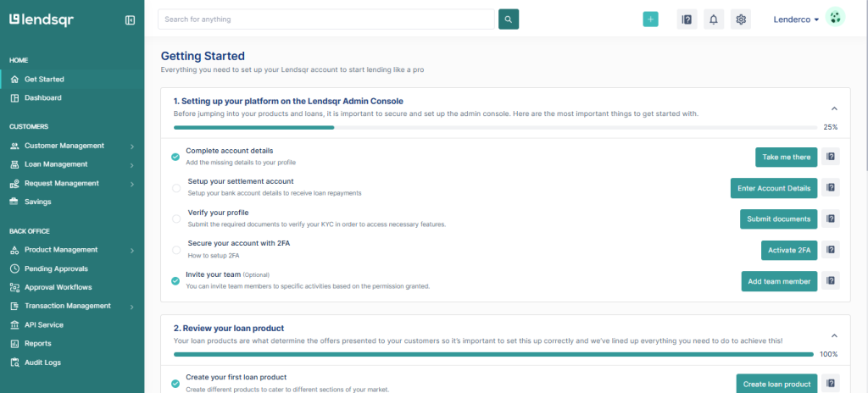The width and height of the screenshot is (868, 393).
Task: Expand Product Management submenu arrow
Action: pos(131,251)
